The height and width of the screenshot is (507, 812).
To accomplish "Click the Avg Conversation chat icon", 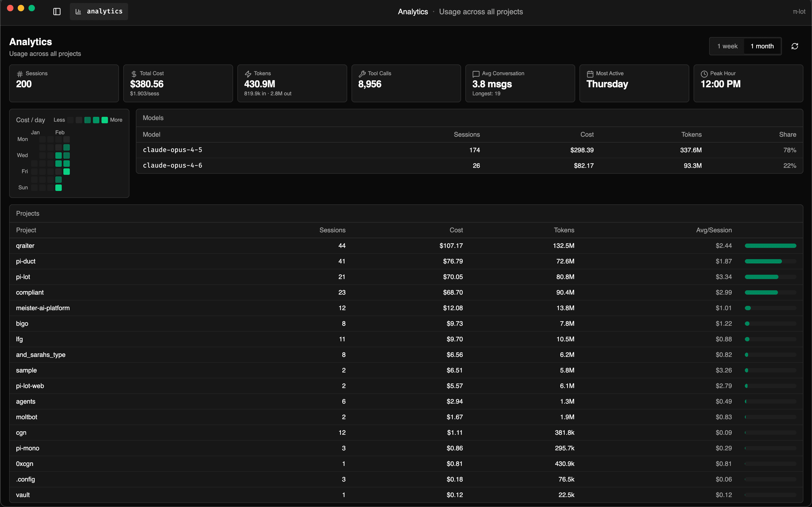I will (476, 74).
